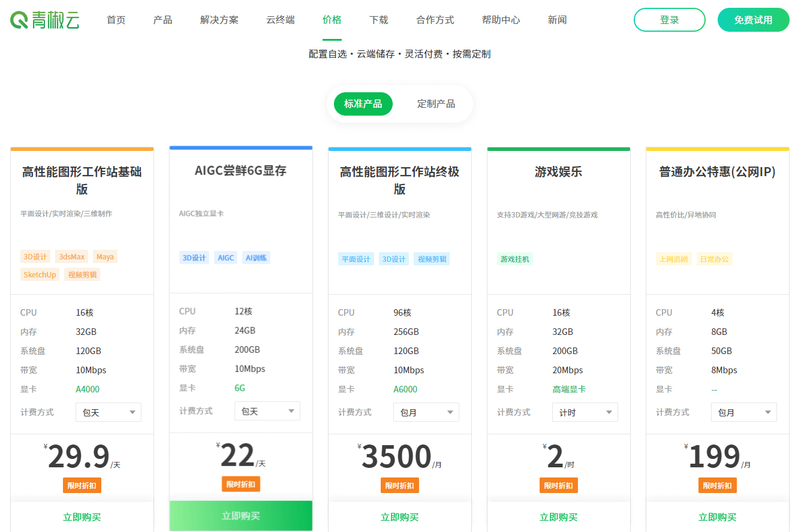Click 限时折扣 badge under 3500 price
This screenshot has width=792, height=532.
(x=400, y=485)
